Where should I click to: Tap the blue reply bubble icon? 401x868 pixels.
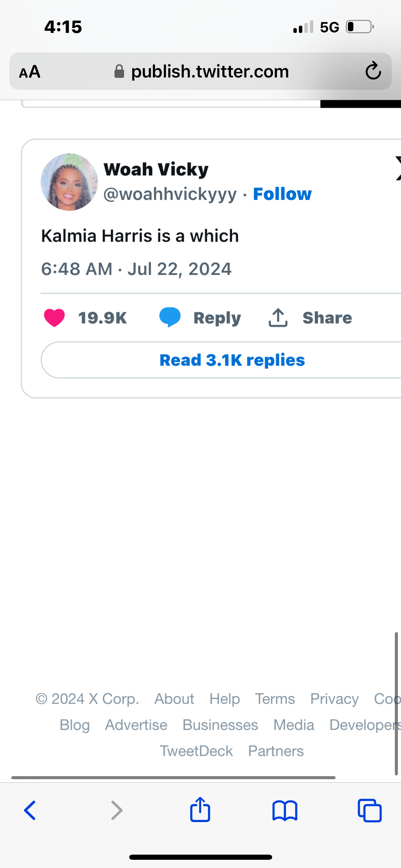170,317
